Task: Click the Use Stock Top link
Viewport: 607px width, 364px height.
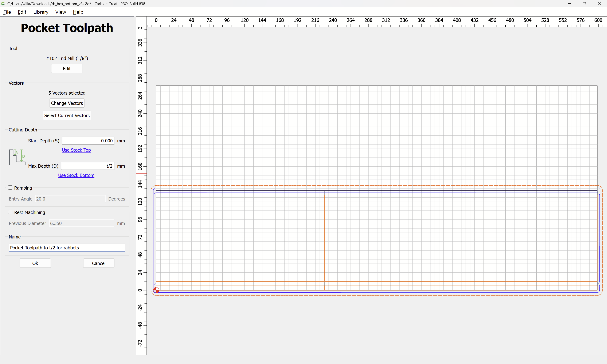Action: pos(76,150)
